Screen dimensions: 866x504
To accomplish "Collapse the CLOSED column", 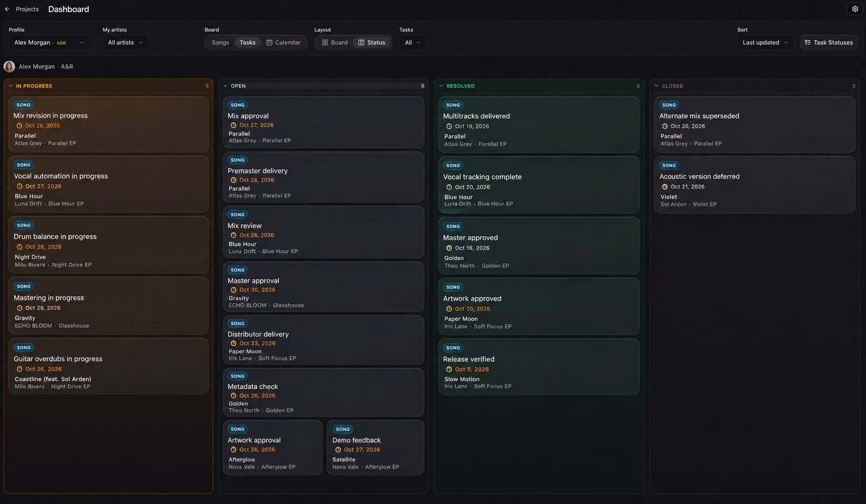I will (656, 86).
